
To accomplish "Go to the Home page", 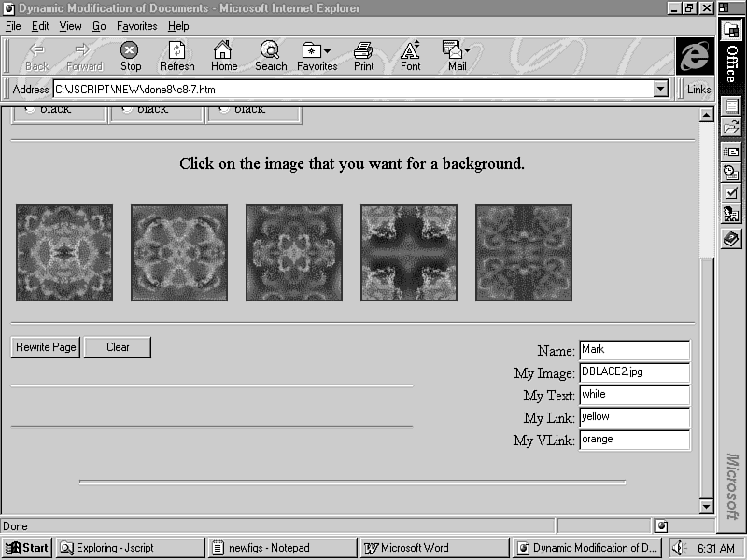I will click(x=223, y=55).
